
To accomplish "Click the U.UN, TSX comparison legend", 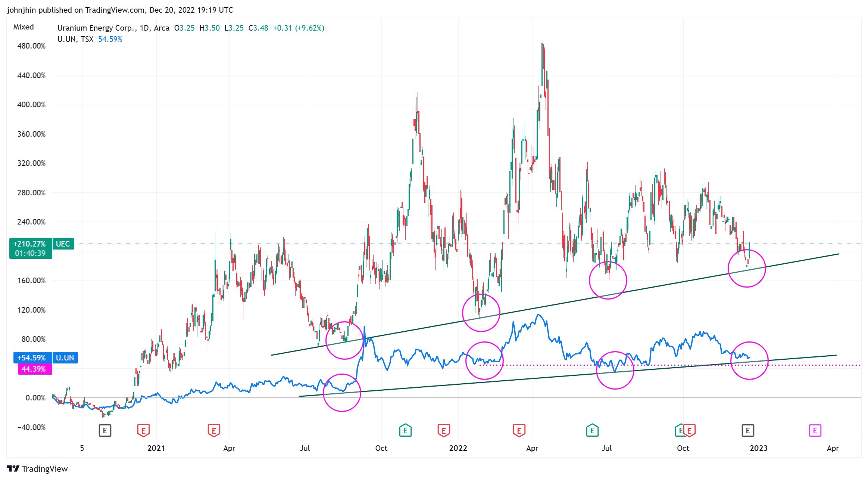I will (x=75, y=39).
